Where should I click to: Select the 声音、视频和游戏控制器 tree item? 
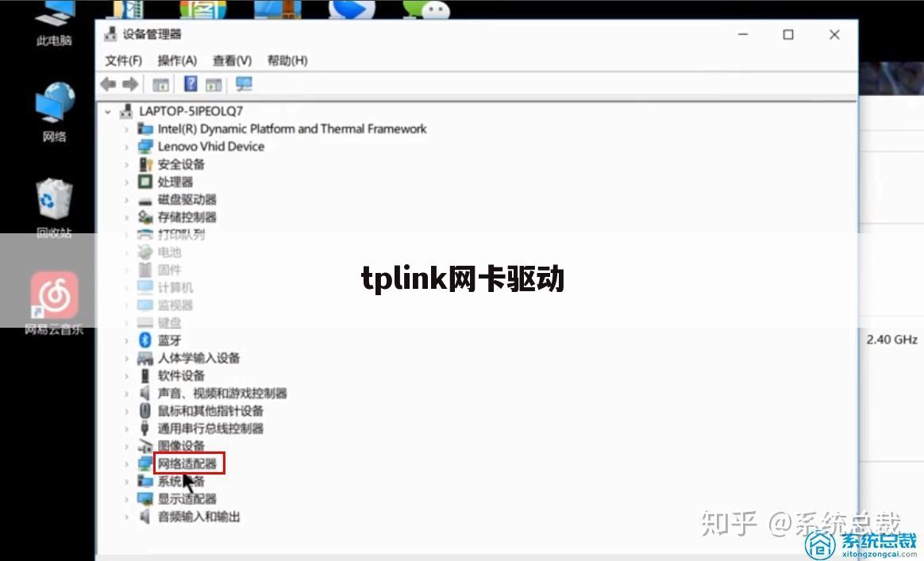point(223,393)
